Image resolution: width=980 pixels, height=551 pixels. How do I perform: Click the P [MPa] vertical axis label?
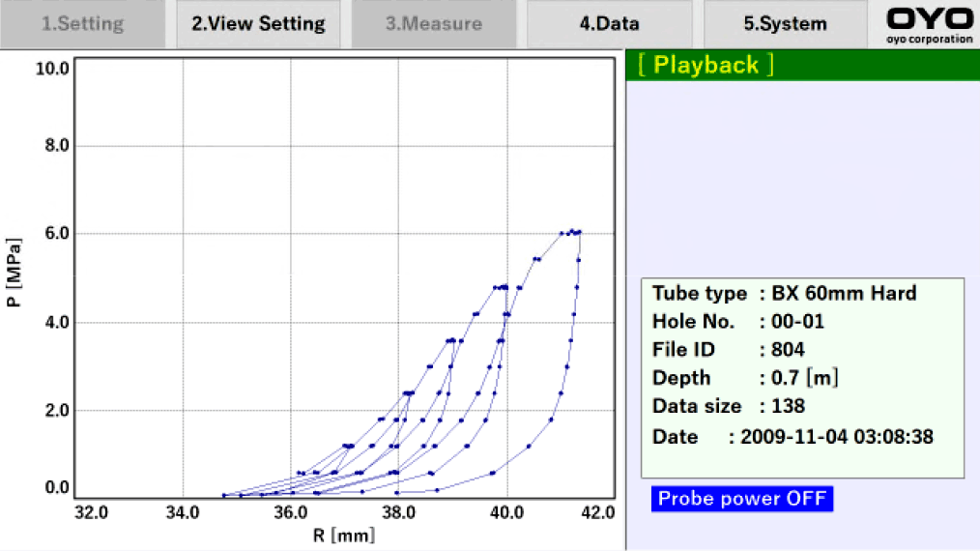pyautogui.click(x=14, y=275)
